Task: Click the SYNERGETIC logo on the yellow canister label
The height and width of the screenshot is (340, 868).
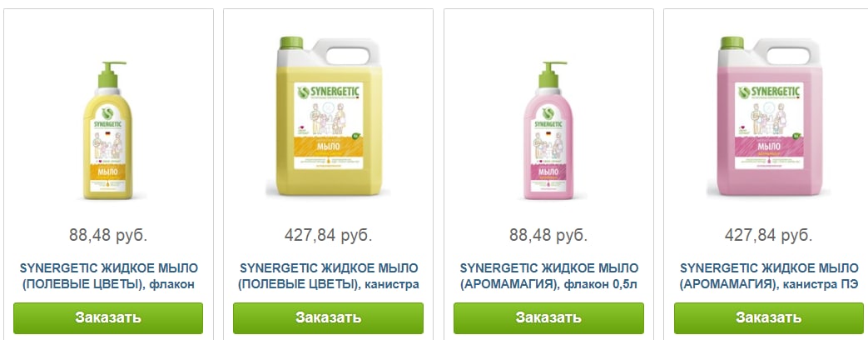Action: coord(329,90)
